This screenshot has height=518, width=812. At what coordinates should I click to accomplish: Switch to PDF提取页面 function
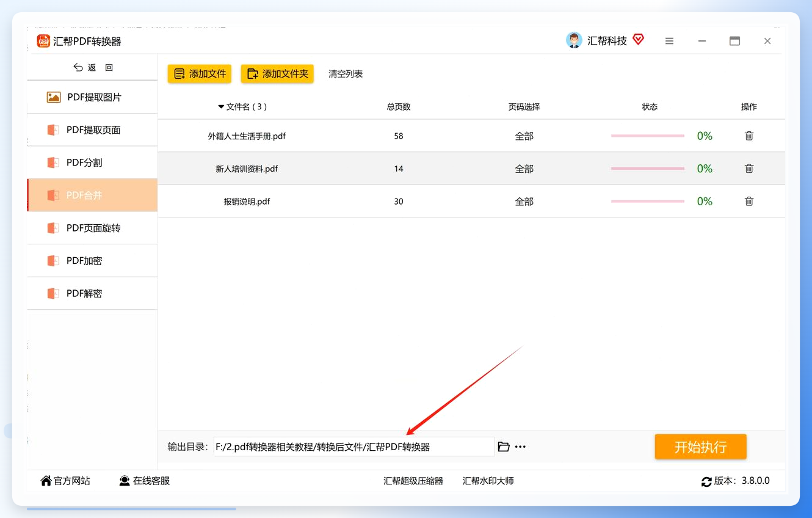(92, 130)
